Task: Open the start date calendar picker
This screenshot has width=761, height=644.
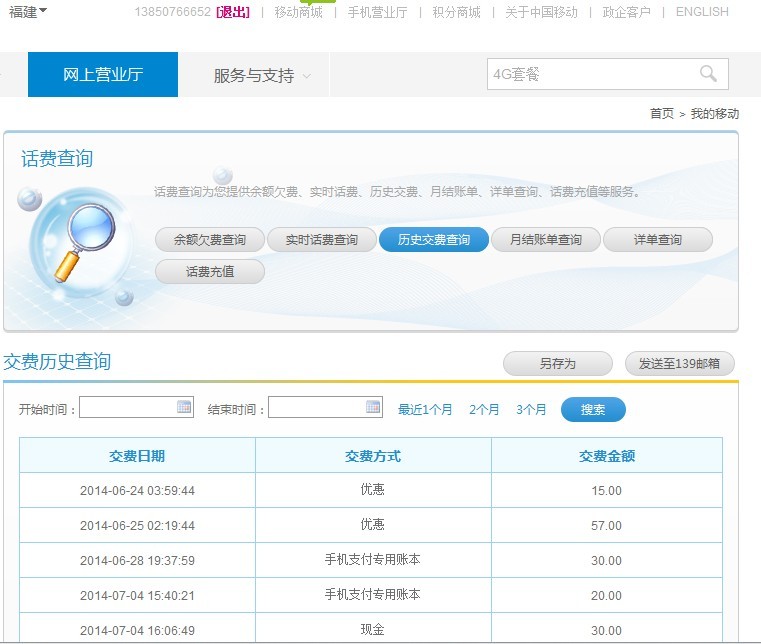Action: pyautogui.click(x=184, y=407)
